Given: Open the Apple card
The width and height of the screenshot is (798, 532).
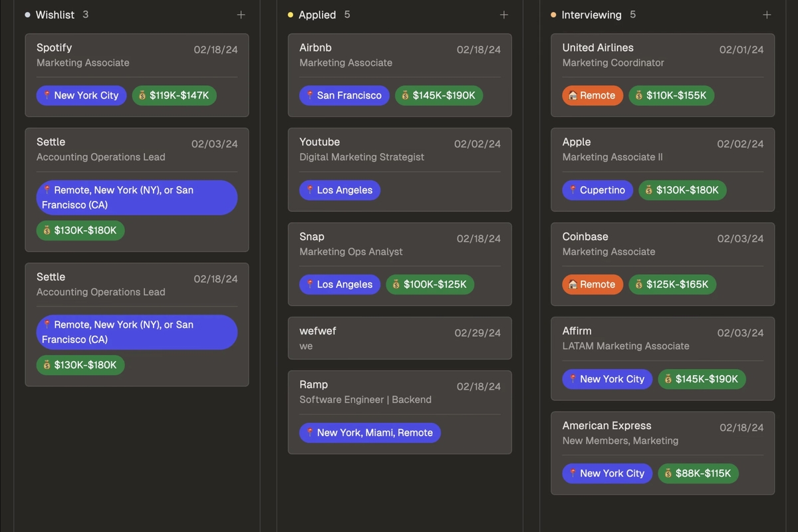Looking at the screenshot, I should [663, 170].
